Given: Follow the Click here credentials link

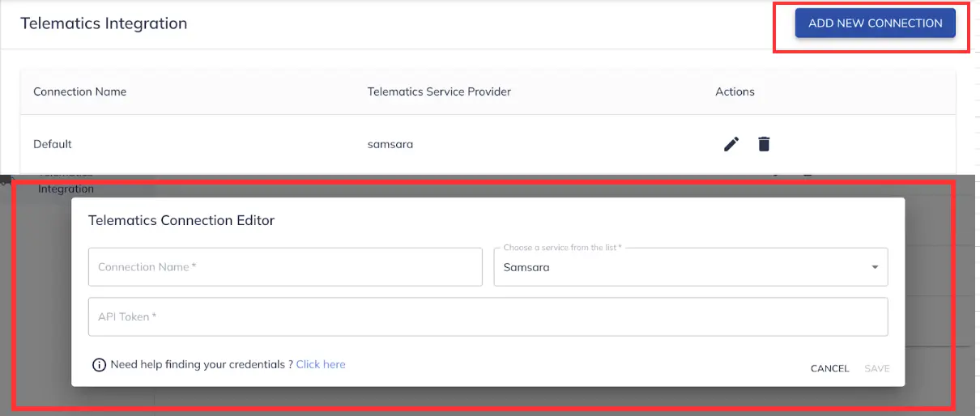Looking at the screenshot, I should 321,364.
